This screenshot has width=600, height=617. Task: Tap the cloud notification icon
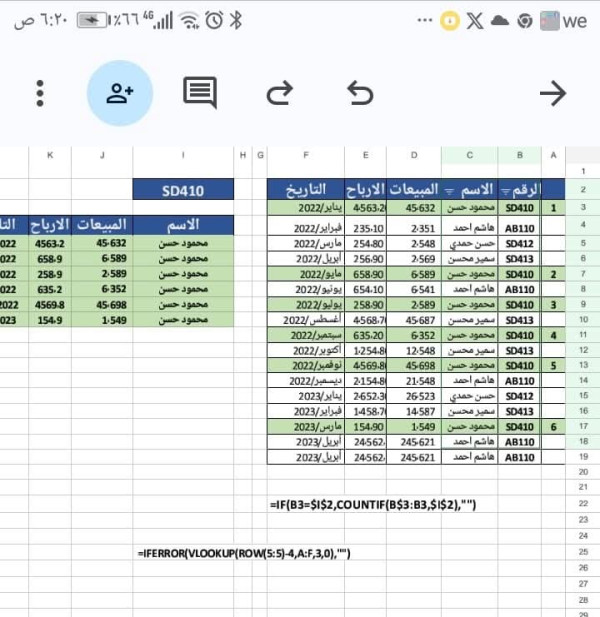(x=500, y=20)
